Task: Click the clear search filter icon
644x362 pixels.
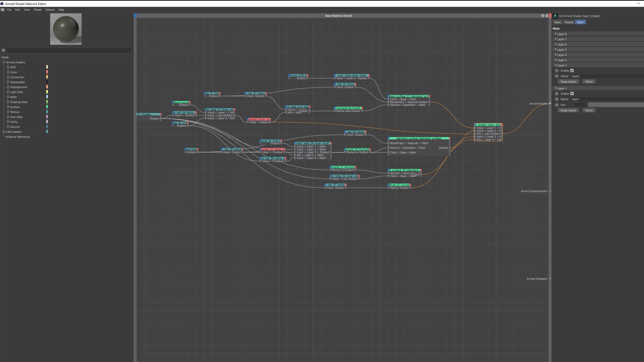Action: pyautogui.click(x=3, y=50)
